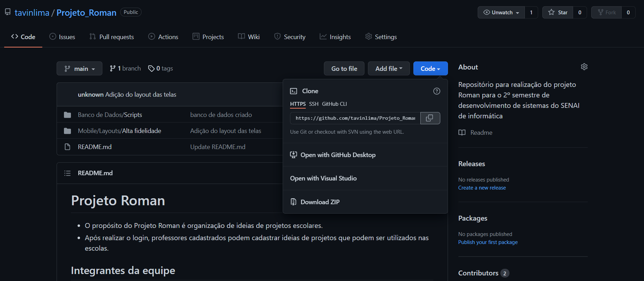
Task: Open the Pull requests tab
Action: (112, 37)
